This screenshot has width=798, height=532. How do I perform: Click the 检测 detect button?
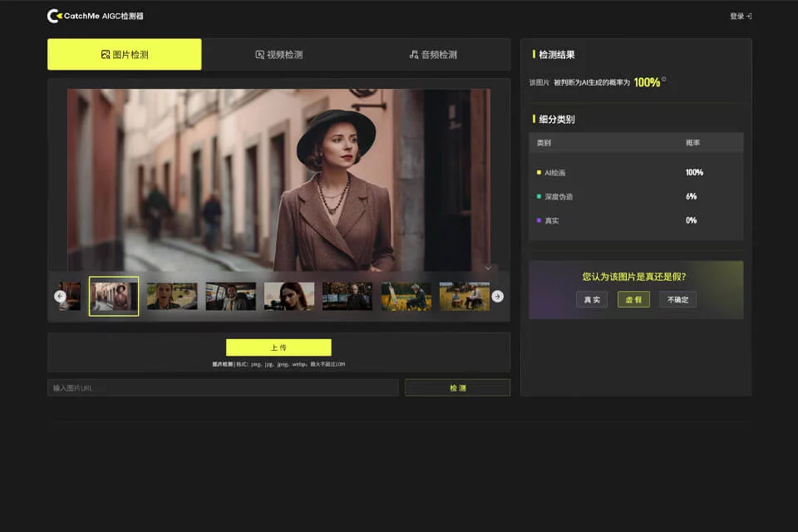457,388
